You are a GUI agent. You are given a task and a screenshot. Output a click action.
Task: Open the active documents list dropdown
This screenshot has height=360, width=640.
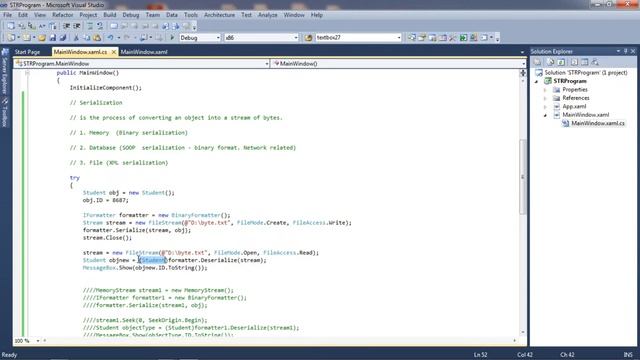[x=522, y=52]
